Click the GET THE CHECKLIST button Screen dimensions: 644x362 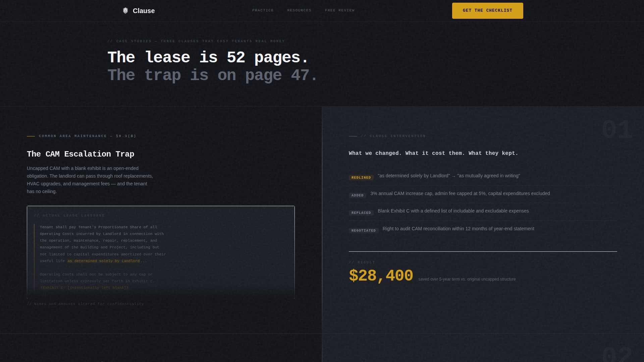487,10
